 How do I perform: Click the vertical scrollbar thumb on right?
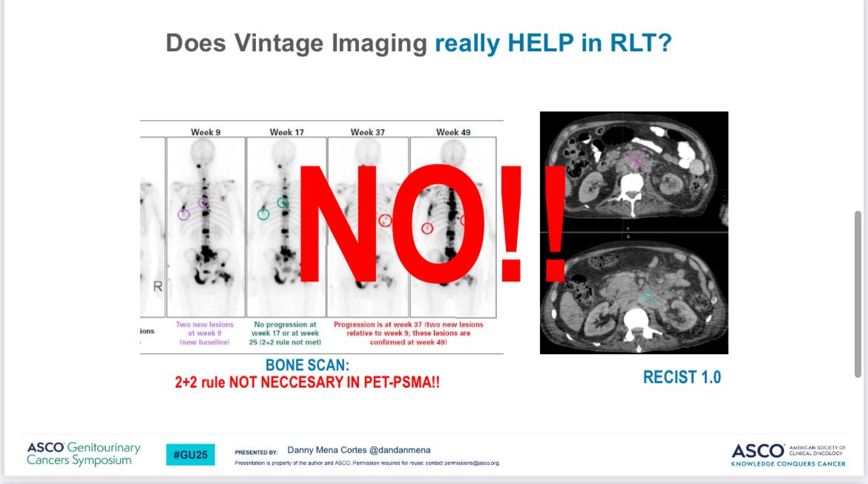(x=858, y=294)
